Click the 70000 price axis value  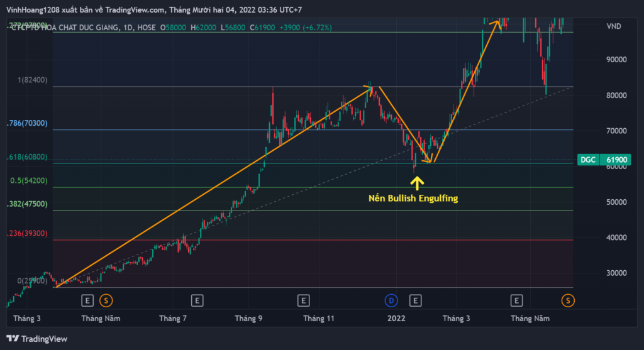click(616, 131)
